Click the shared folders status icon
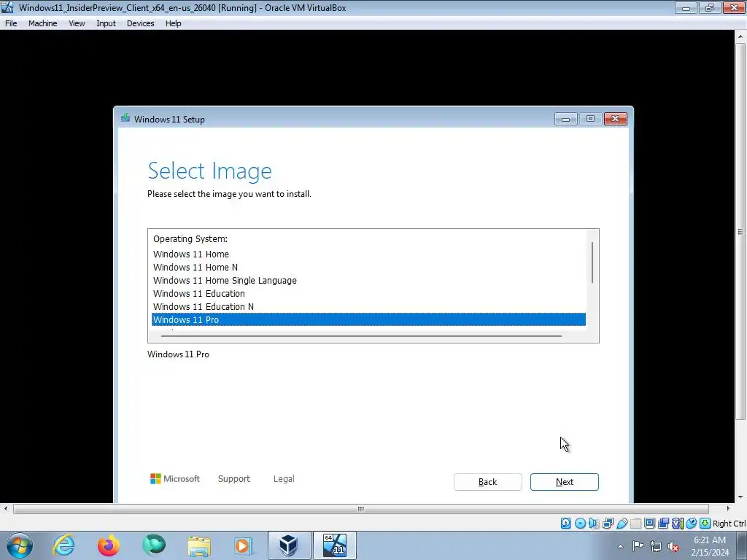This screenshot has height=560, width=747. click(x=635, y=524)
